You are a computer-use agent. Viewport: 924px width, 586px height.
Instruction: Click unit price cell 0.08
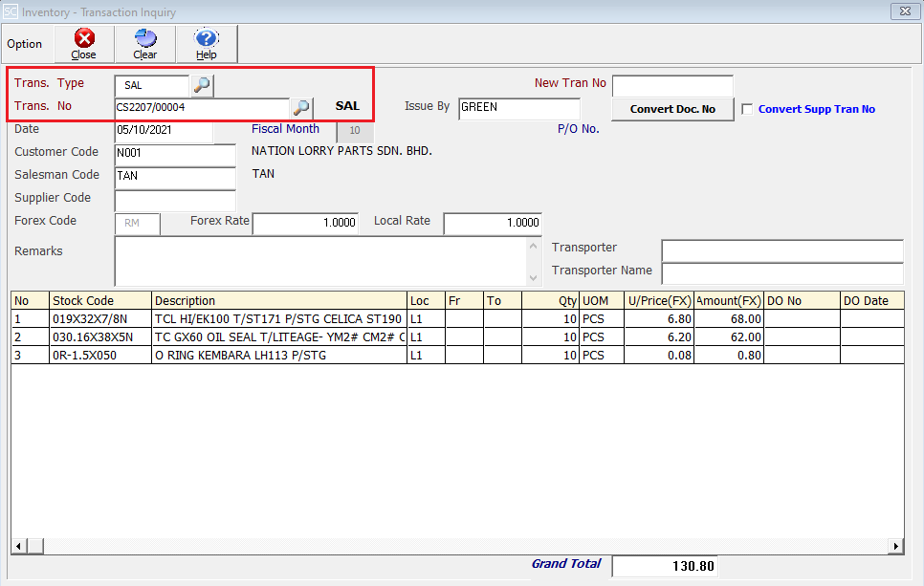tap(659, 355)
